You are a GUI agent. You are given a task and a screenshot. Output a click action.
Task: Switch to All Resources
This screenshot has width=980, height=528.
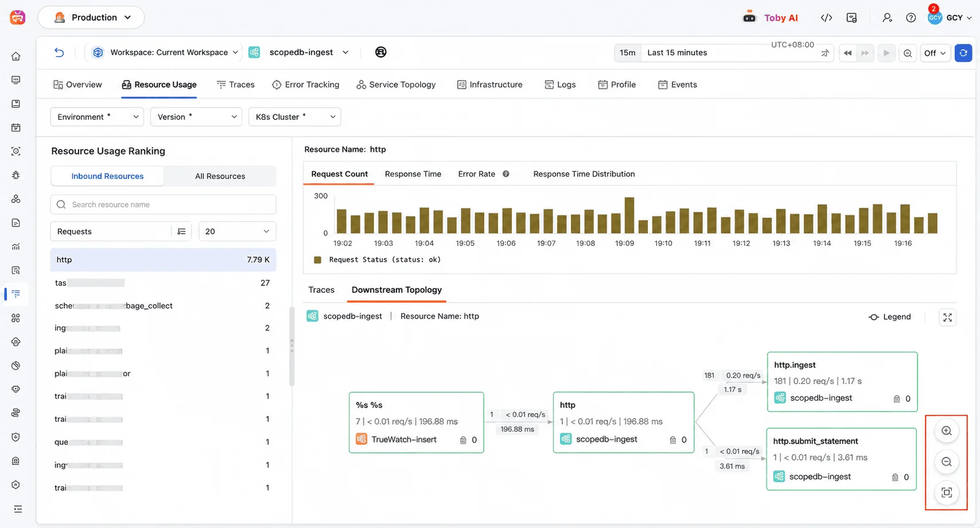coord(220,176)
